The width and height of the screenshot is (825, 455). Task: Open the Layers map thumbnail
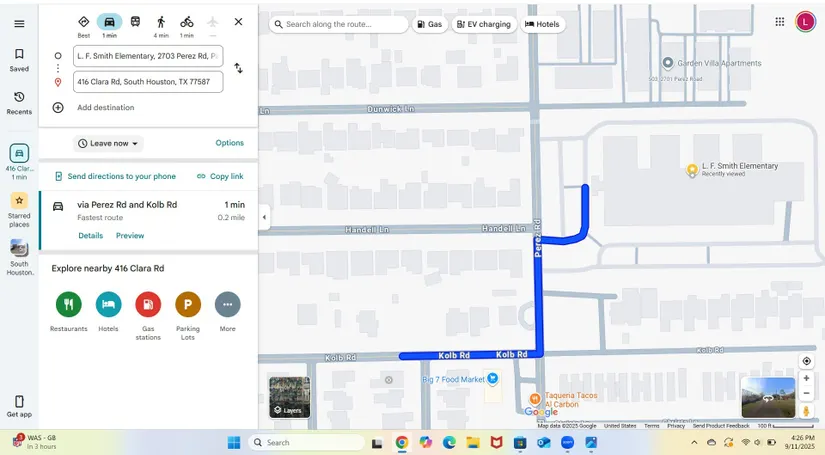click(x=289, y=396)
